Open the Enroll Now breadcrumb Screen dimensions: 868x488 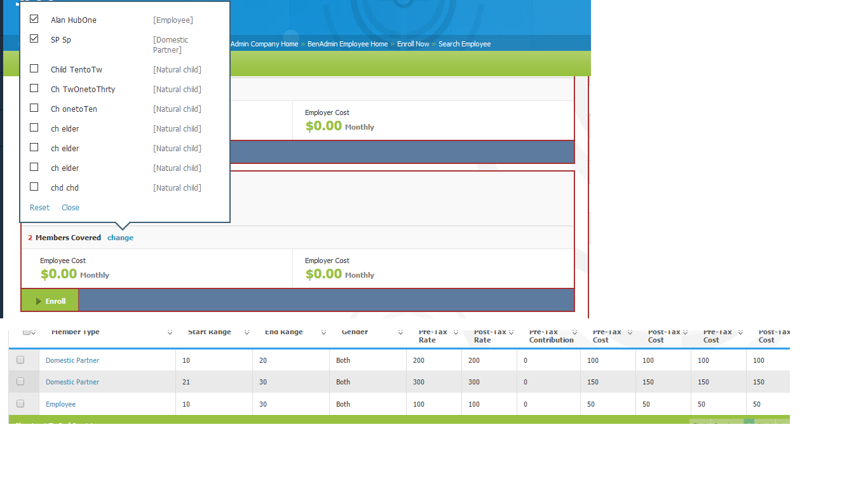click(x=413, y=44)
